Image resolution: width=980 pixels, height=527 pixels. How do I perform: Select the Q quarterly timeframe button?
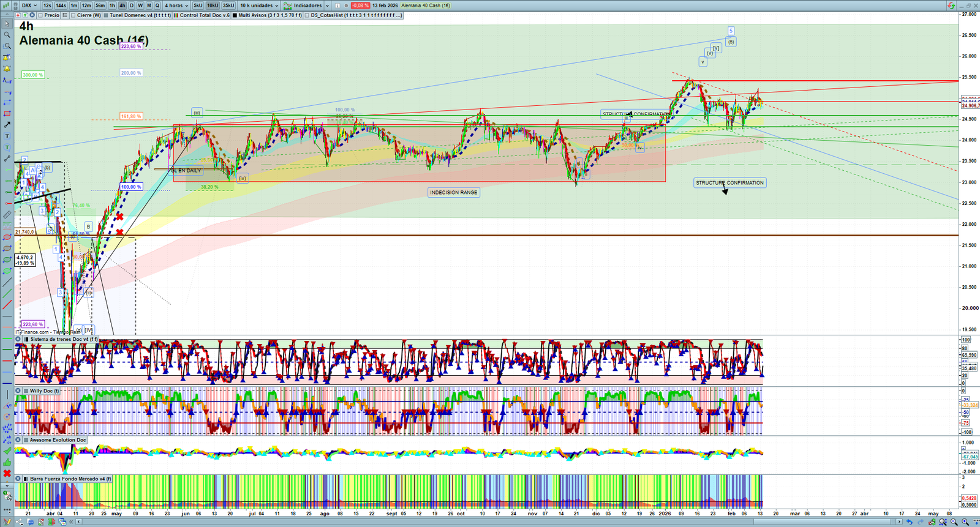[x=157, y=6]
